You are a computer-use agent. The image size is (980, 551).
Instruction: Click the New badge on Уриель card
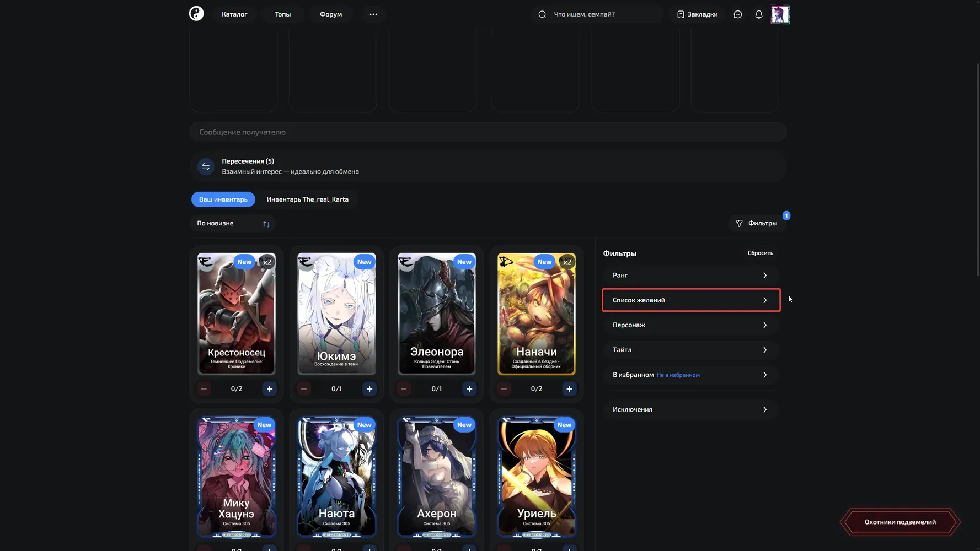(x=564, y=425)
